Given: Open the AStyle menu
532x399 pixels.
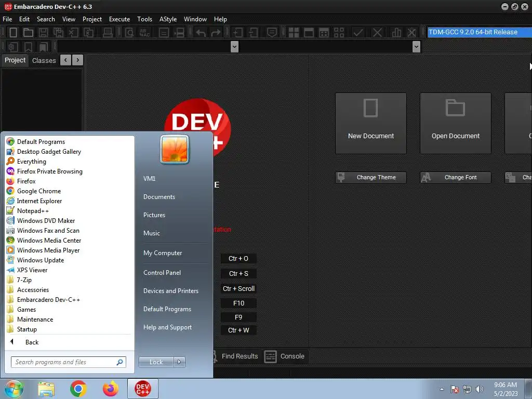Looking at the screenshot, I should pyautogui.click(x=168, y=19).
